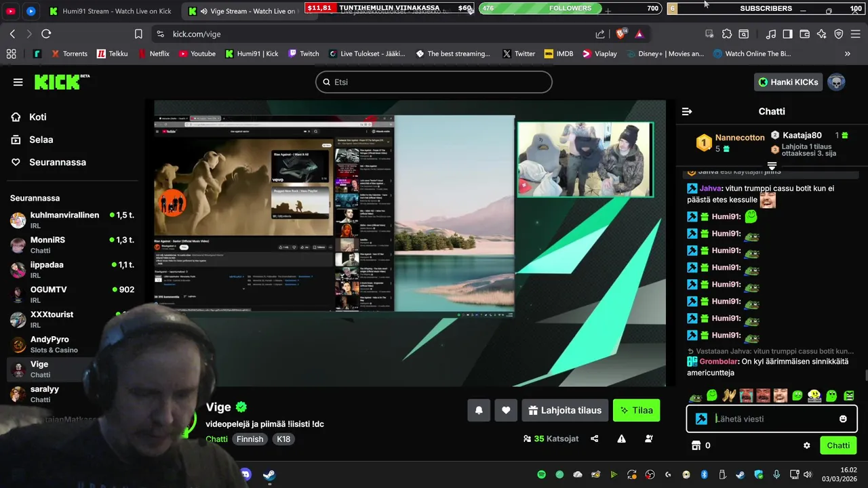Screen dimensions: 868x488
Task: Click the volume speaker tray icon
Action: point(808,474)
